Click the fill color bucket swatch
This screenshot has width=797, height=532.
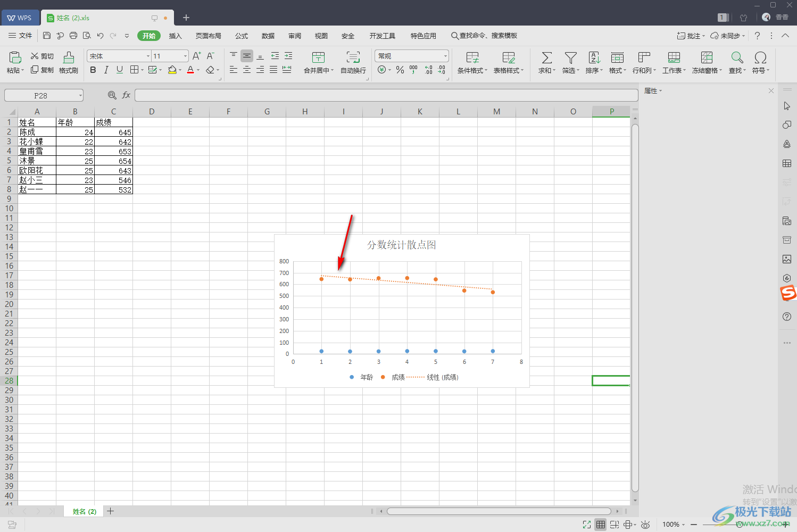tap(172, 70)
